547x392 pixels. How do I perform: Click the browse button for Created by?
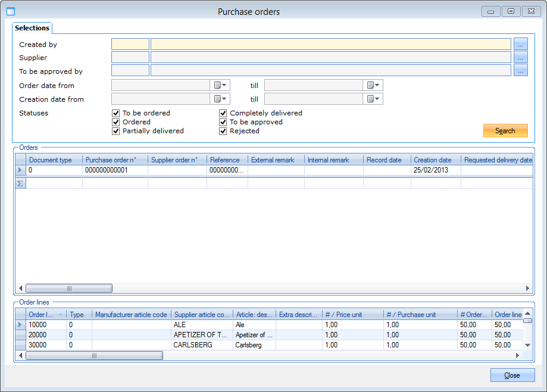(521, 44)
